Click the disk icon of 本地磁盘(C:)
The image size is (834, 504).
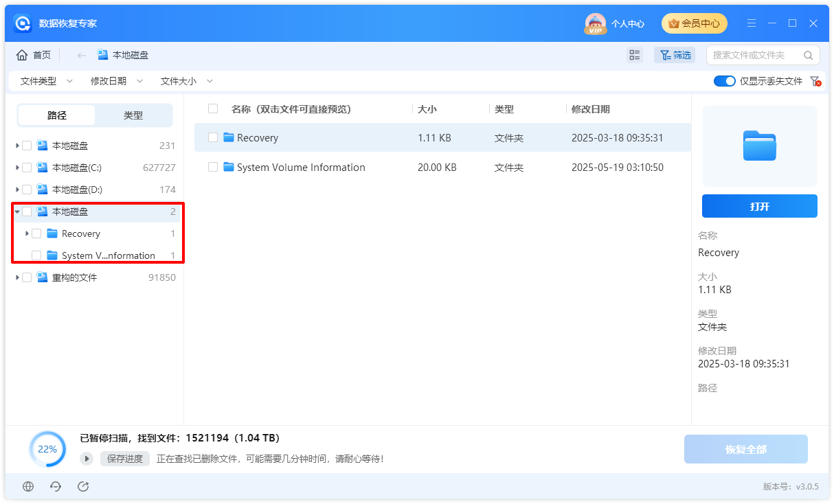(43, 168)
